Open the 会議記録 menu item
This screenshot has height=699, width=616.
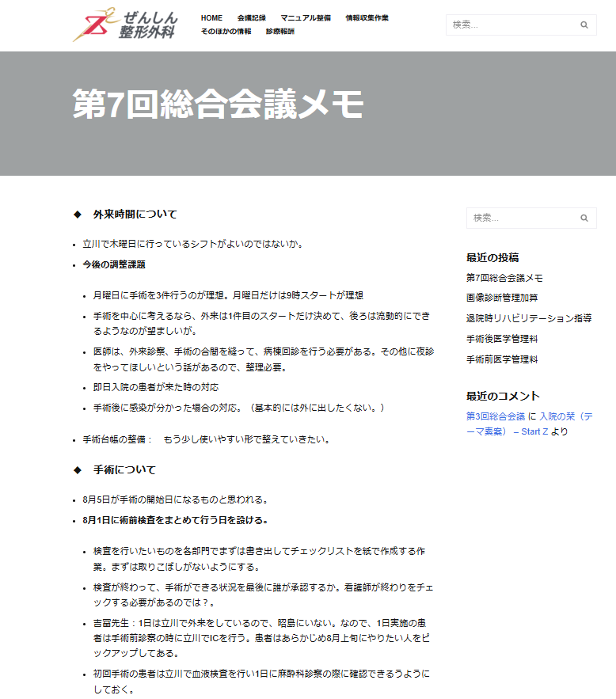tap(251, 17)
